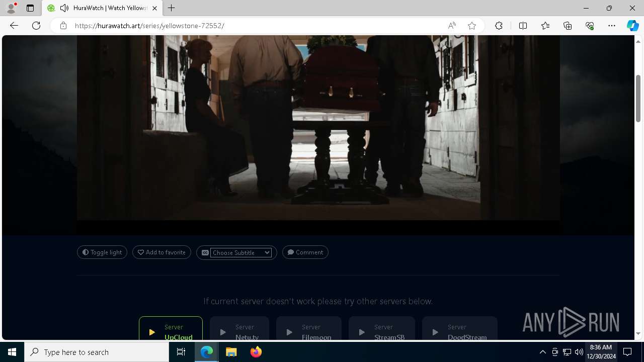Go back to the previous page
644x362 pixels.
click(14, 26)
